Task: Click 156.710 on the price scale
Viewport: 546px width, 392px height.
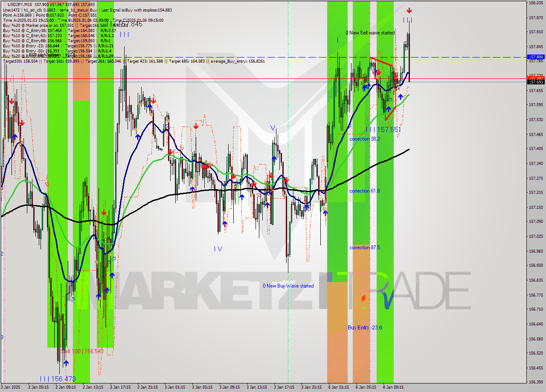Action: click(536, 309)
